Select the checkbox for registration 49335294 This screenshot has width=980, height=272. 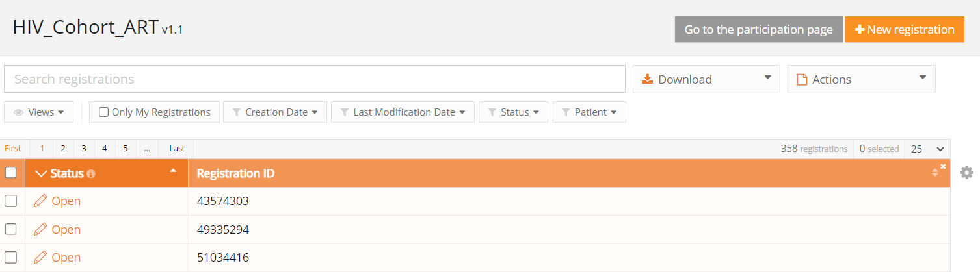[x=11, y=229]
